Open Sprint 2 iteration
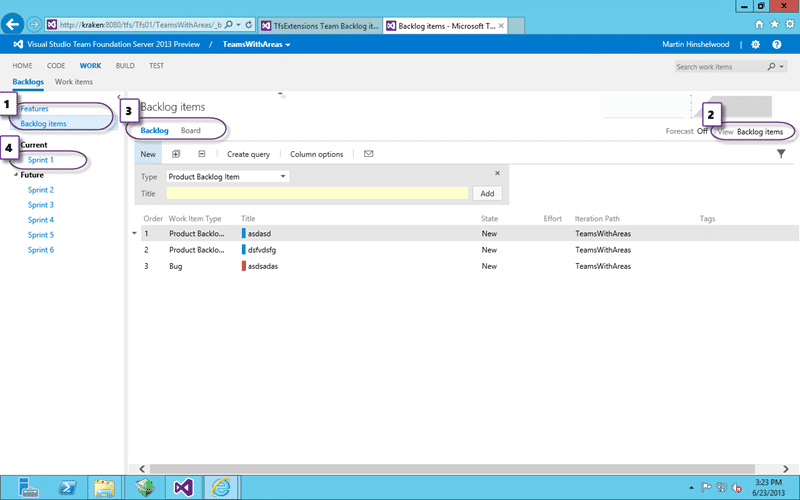Screen dimensions: 800x500 click(41, 190)
